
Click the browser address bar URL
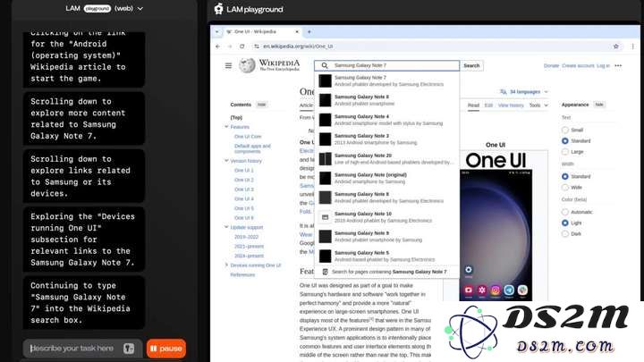tap(298, 46)
